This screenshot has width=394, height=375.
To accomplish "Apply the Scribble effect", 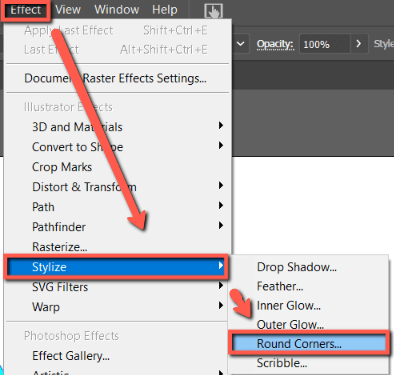I will tap(309, 363).
